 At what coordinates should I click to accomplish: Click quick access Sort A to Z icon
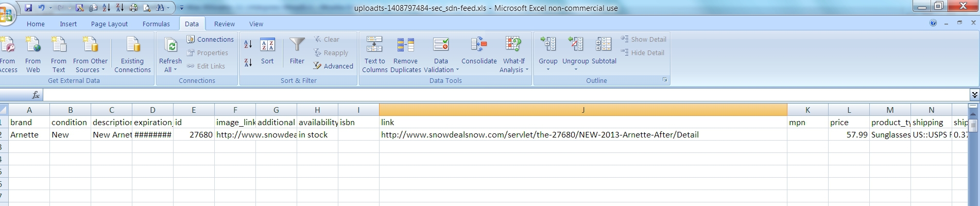tap(107, 8)
